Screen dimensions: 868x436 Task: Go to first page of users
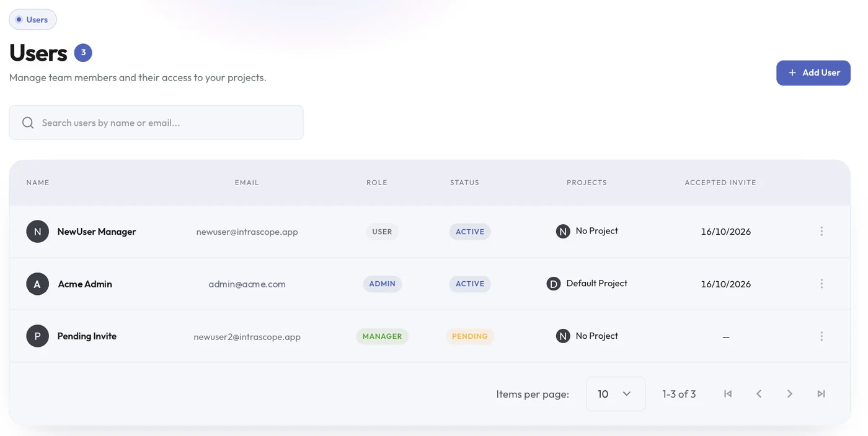point(728,394)
